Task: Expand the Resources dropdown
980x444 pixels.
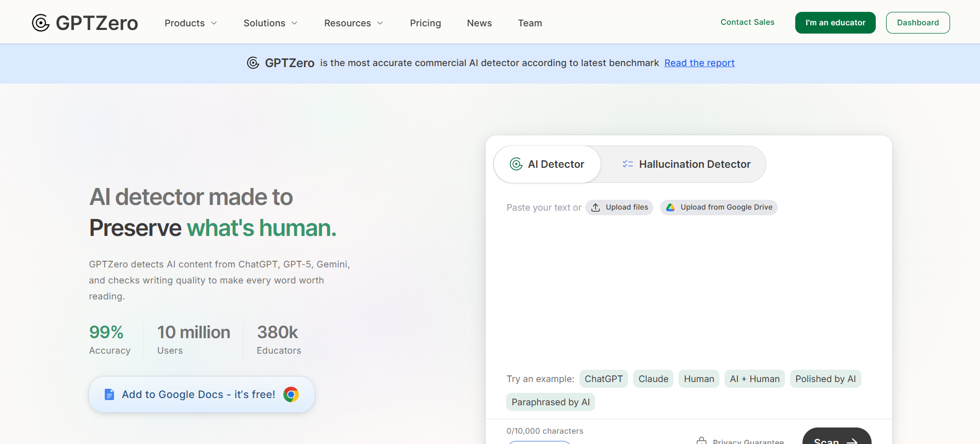Action: 354,23
